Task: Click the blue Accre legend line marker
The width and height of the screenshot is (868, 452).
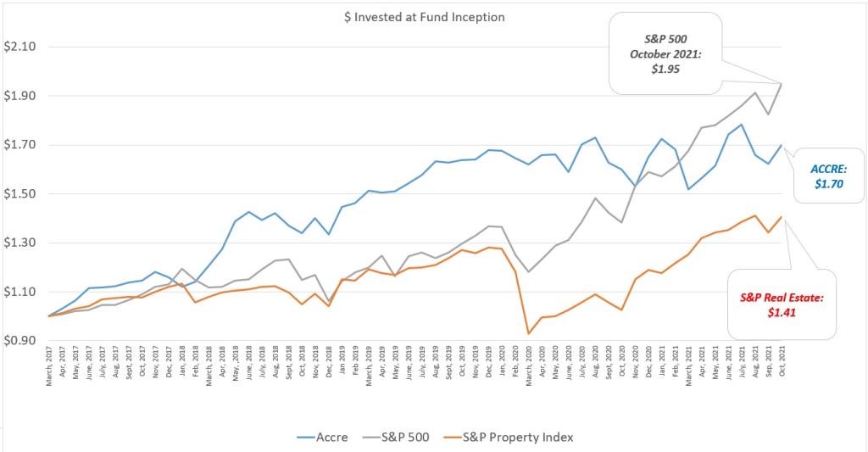Action: 303,438
